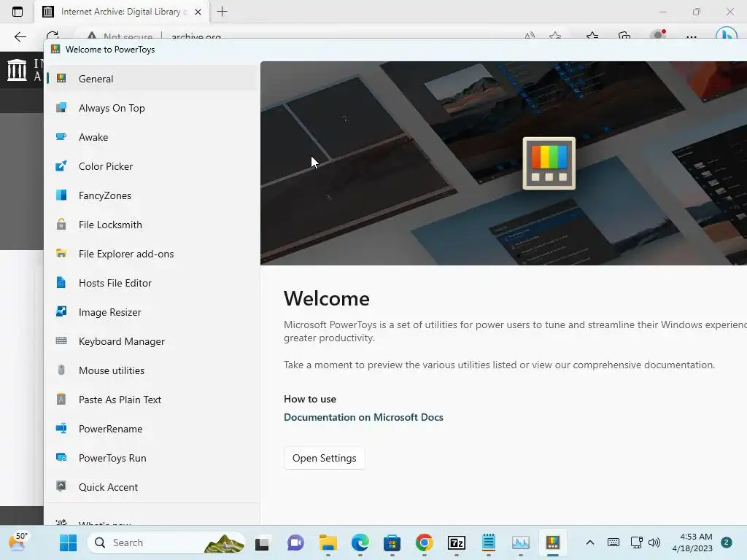Screen dimensions: 747x560
Task: Open the volume control in system tray
Action: pyautogui.click(x=654, y=542)
